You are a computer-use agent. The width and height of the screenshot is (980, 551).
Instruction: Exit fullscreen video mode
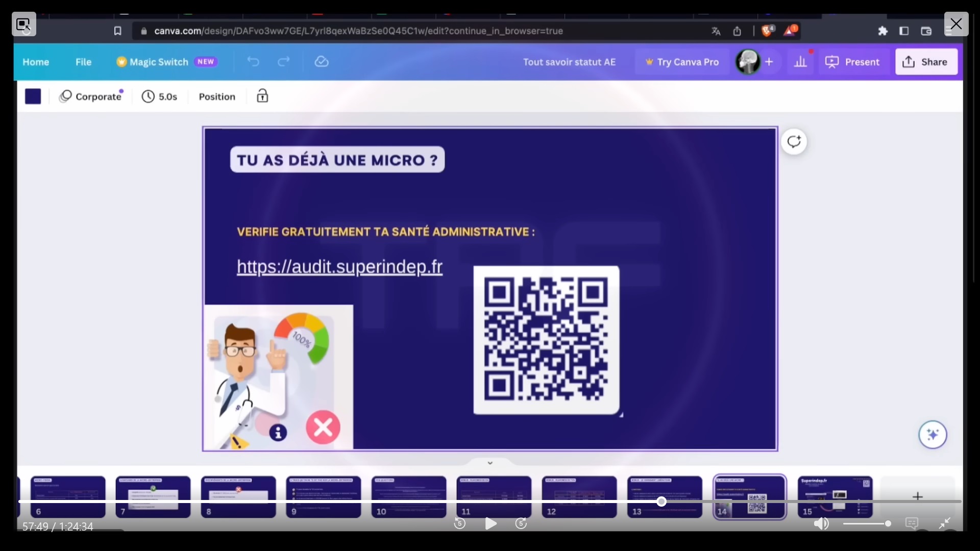coord(945,523)
